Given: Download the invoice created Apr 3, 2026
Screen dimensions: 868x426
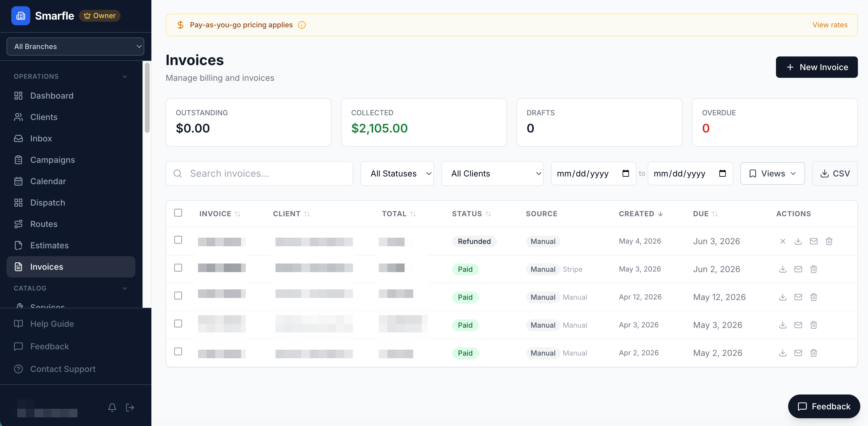Looking at the screenshot, I should pyautogui.click(x=783, y=325).
